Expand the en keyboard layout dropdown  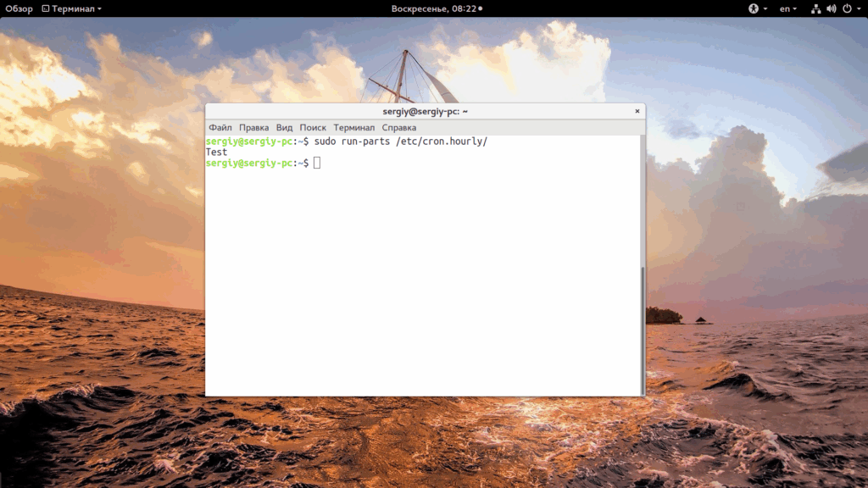(788, 8)
